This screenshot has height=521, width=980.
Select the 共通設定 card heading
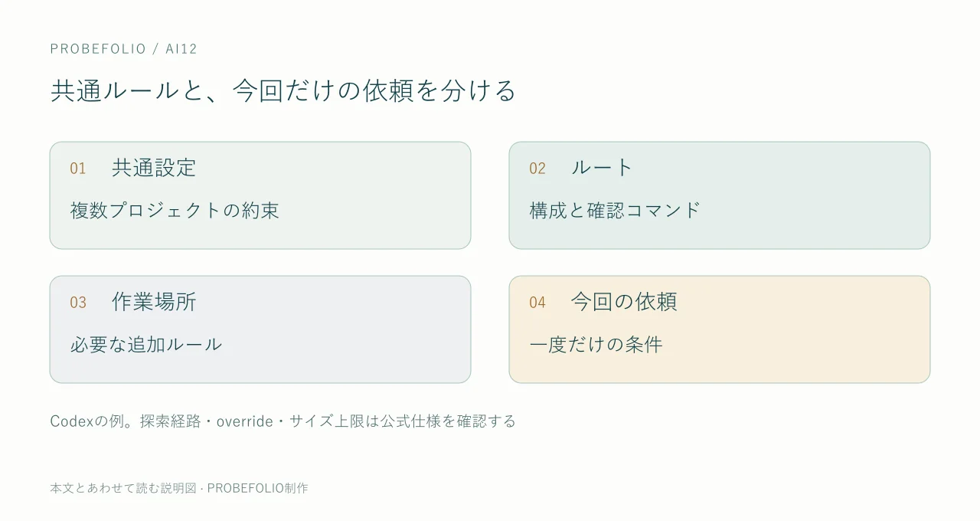[154, 168]
